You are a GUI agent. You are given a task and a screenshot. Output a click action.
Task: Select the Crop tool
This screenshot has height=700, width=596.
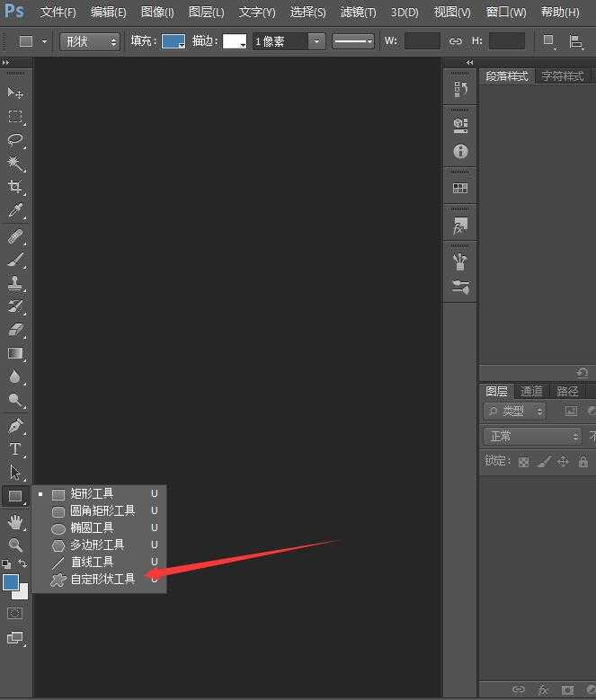point(15,187)
